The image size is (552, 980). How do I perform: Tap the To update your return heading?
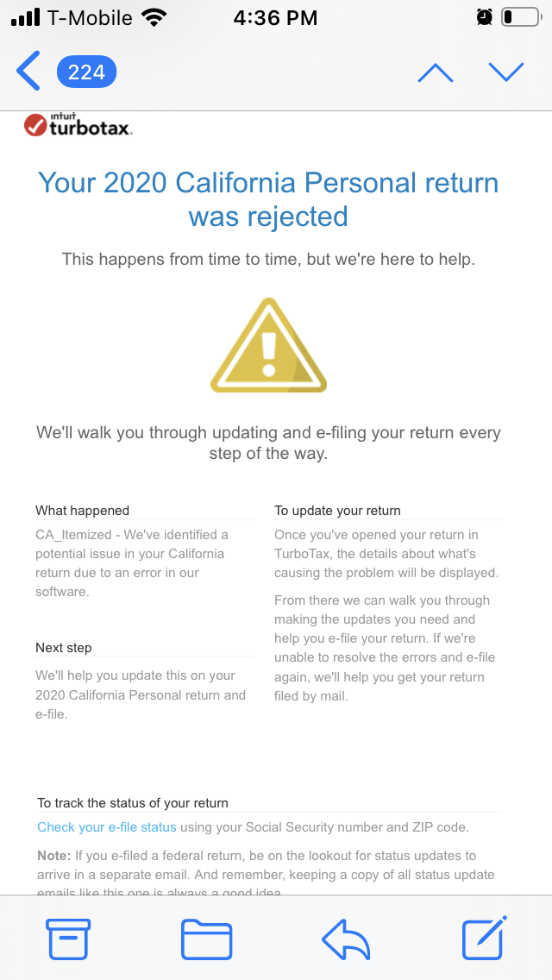(x=338, y=510)
